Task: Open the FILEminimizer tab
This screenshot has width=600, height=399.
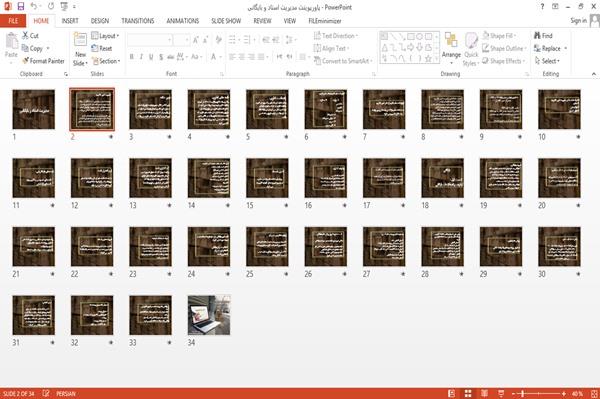Action: (325, 21)
